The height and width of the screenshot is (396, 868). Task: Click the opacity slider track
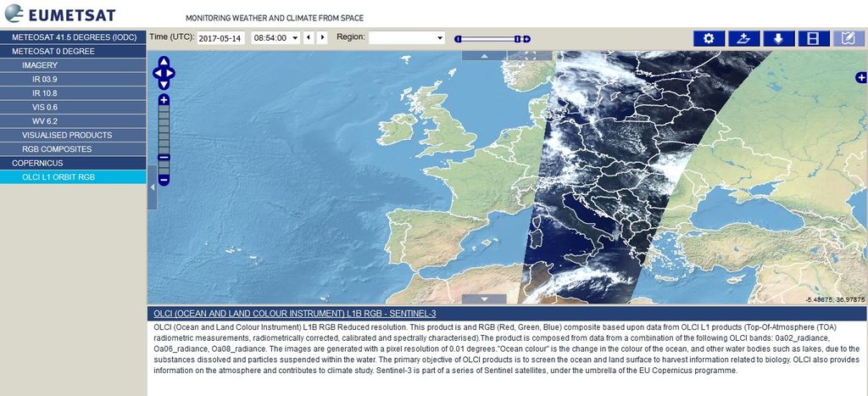point(487,39)
